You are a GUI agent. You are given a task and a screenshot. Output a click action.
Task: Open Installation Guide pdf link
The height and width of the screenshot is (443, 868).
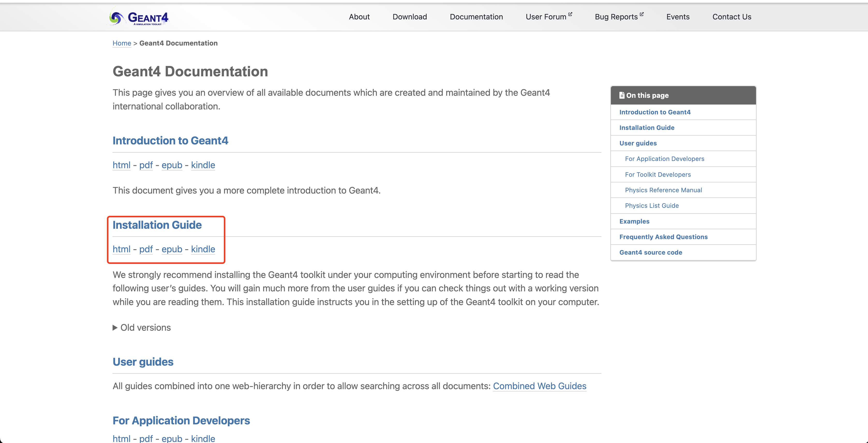click(x=146, y=249)
